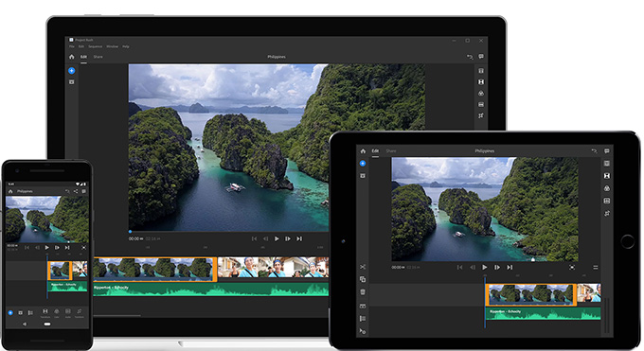The image size is (644, 351).
Task: Switch to the Share tab on the laptop
Action: pyautogui.click(x=98, y=57)
